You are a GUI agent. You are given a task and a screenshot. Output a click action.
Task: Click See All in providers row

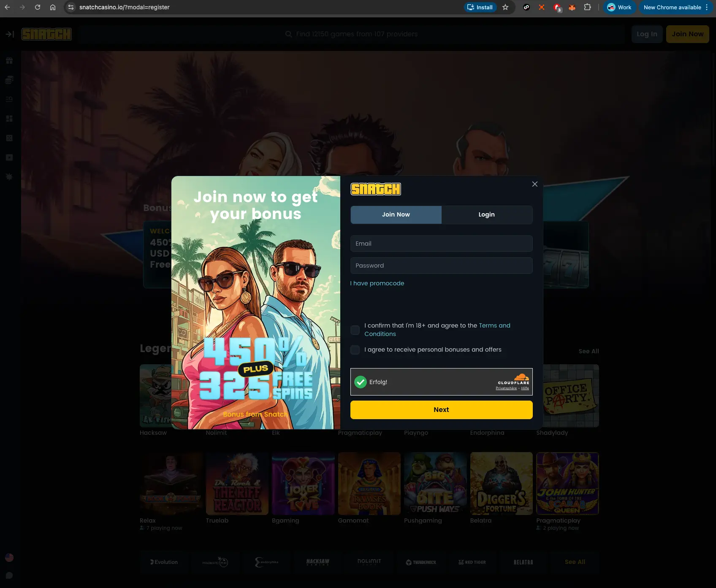575,562
